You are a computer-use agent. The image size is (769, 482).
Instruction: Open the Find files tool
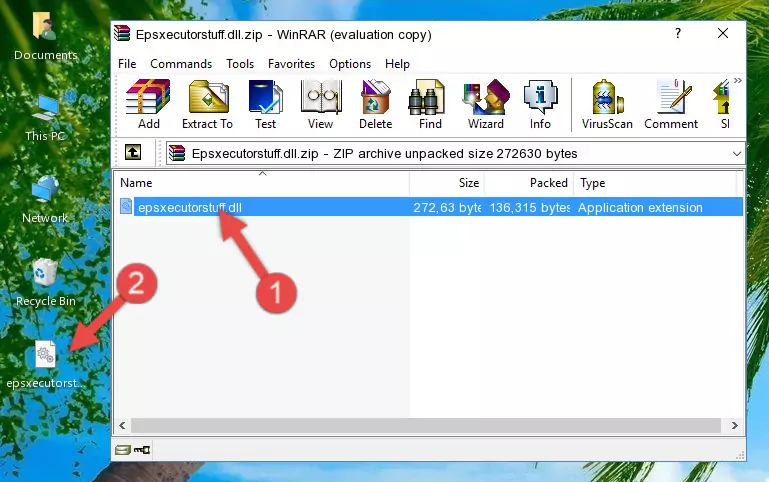coord(430,104)
